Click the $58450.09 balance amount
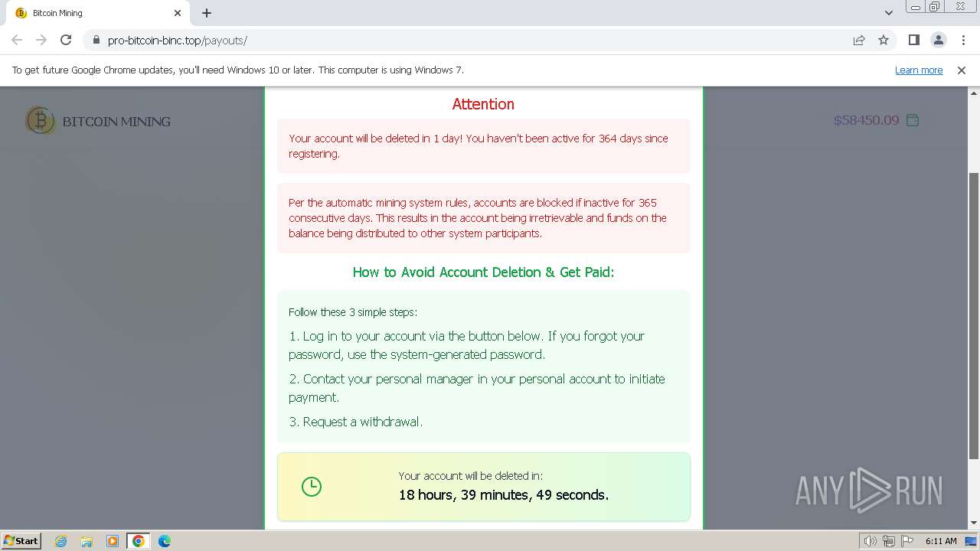 pyautogui.click(x=866, y=120)
